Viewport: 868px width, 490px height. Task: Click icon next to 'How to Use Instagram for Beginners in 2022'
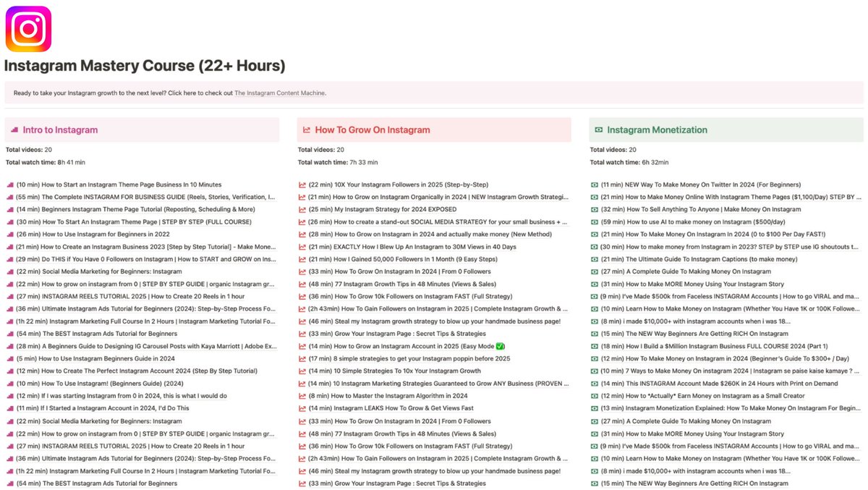(9, 235)
